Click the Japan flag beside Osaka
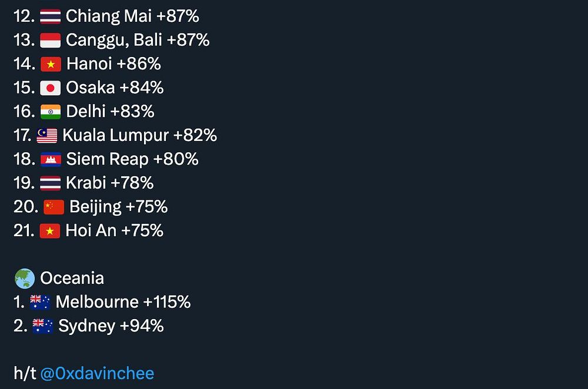The height and width of the screenshot is (389, 588). [50, 88]
